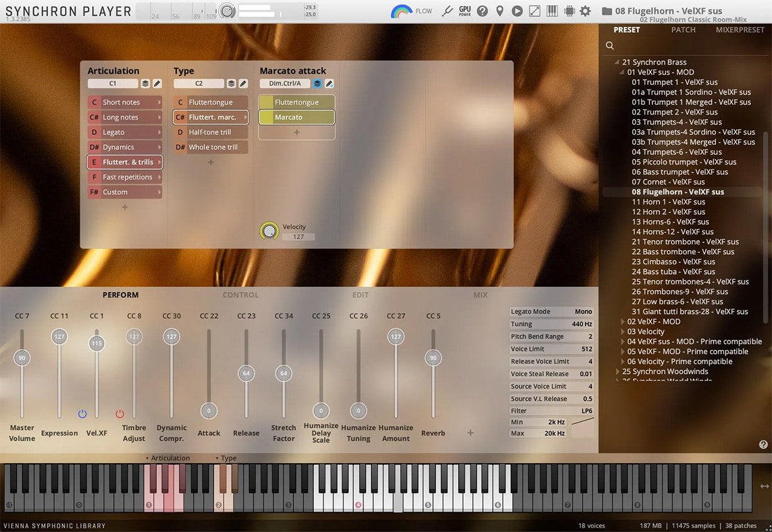Click the Legato Mode value Mono
Image resolution: width=772 pixels, height=532 pixels.
pos(584,312)
